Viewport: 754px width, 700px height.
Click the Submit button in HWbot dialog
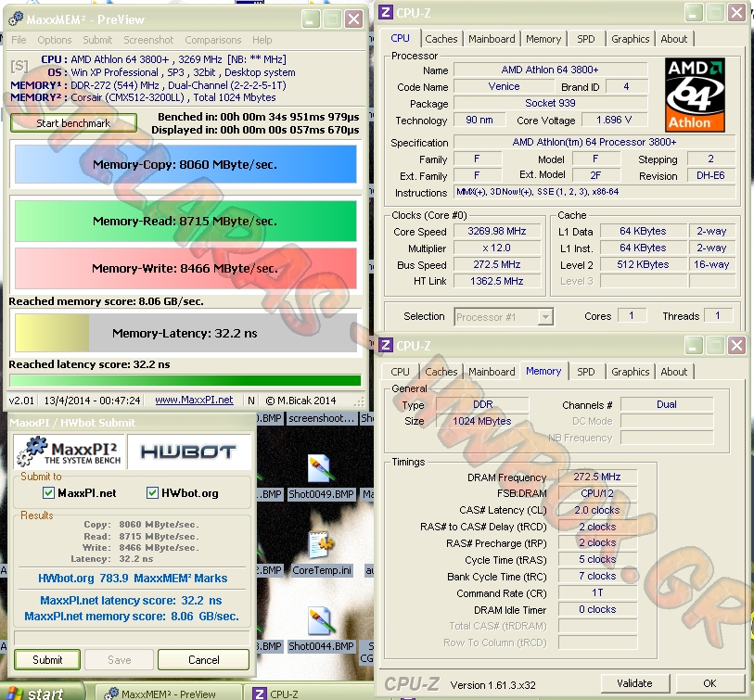point(47,659)
